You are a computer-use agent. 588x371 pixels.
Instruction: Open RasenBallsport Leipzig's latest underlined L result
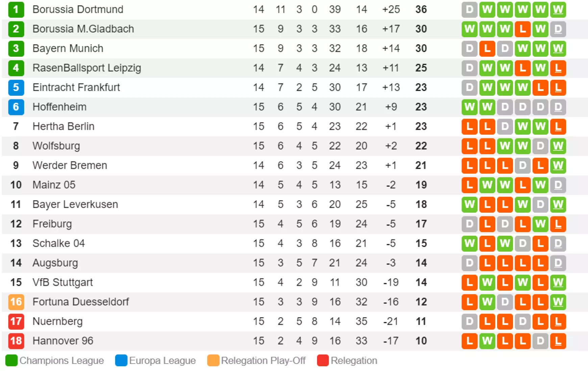pos(558,68)
